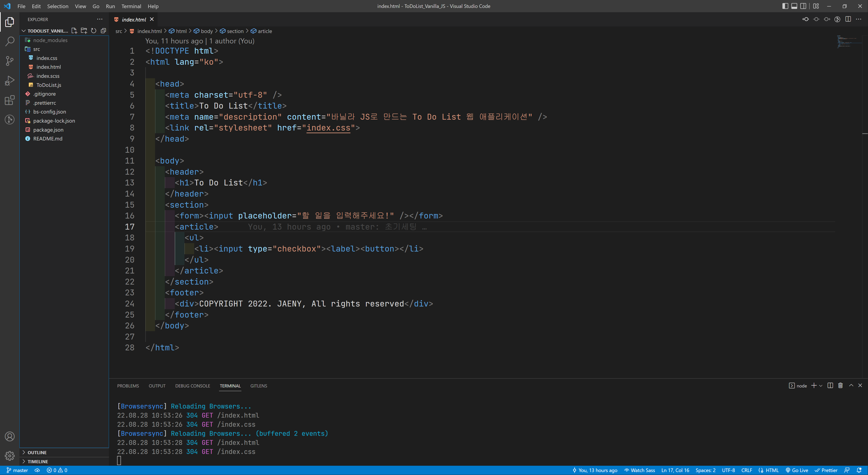Collapse all folders in explorer
Image resolution: width=868 pixels, height=475 pixels.
pyautogui.click(x=104, y=31)
